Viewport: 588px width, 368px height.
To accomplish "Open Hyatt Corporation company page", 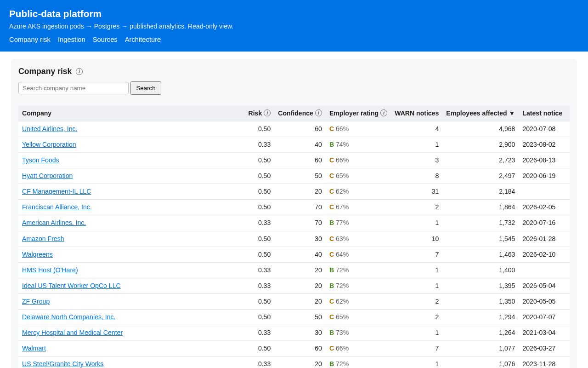I will (x=47, y=176).
